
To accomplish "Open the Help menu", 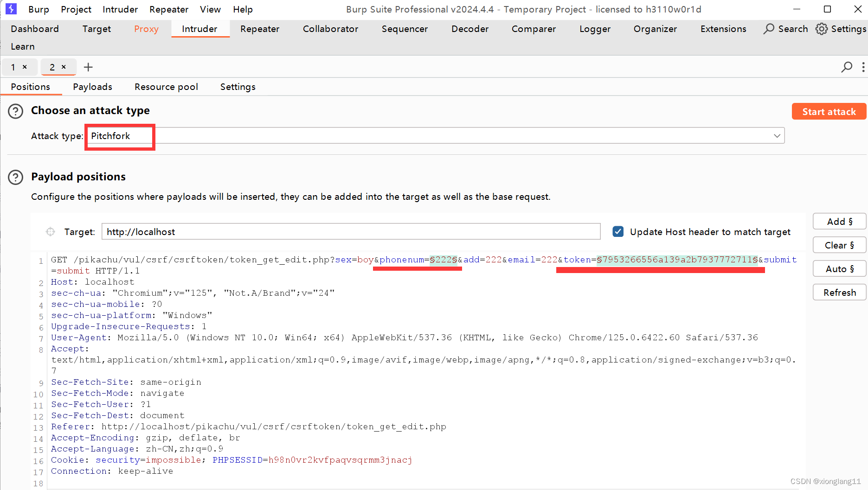I will pos(243,9).
